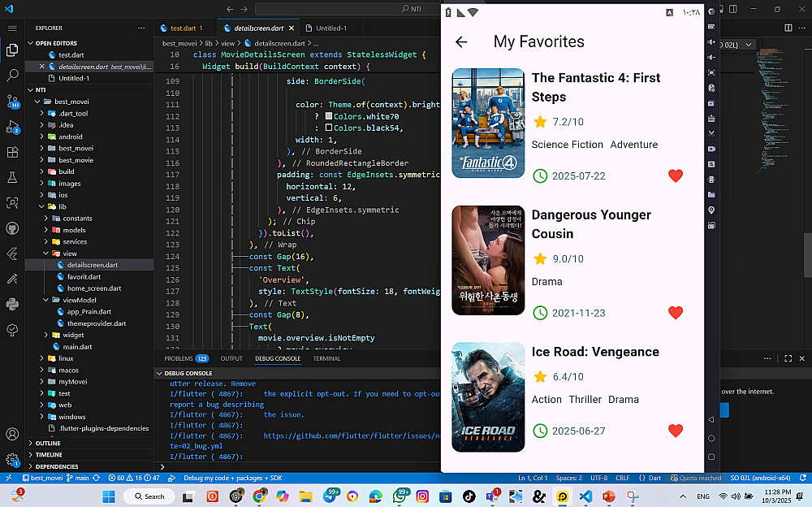Open The Fantastic 4 movie poster
Screen dimensions: 812x507
tap(488, 123)
